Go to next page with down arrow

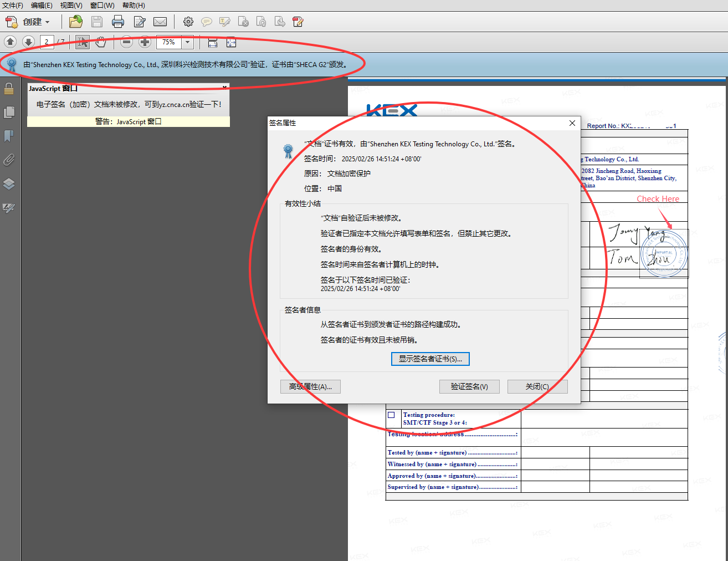click(28, 42)
